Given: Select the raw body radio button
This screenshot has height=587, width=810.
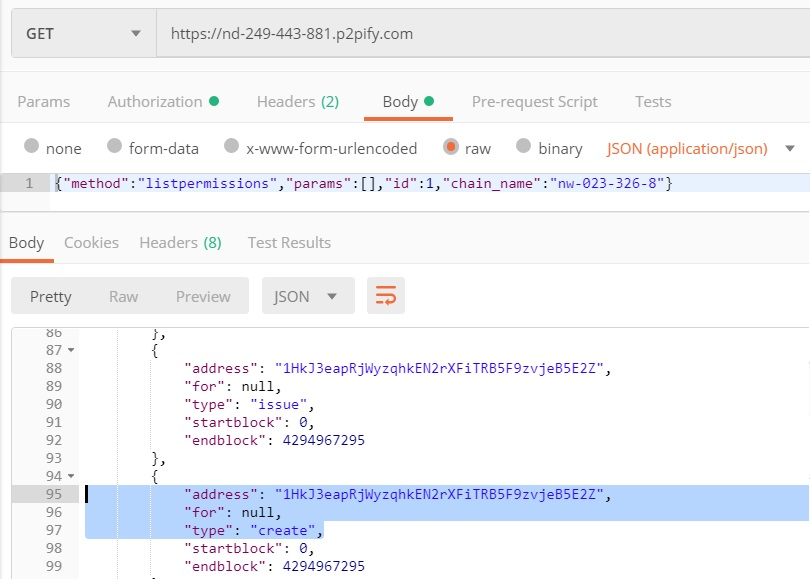Looking at the screenshot, I should (450, 147).
